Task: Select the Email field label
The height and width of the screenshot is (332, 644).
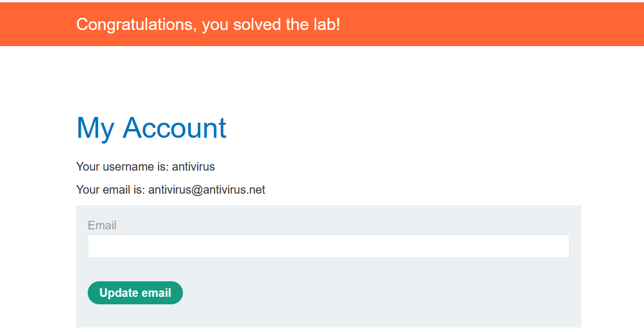Action: pyautogui.click(x=102, y=225)
